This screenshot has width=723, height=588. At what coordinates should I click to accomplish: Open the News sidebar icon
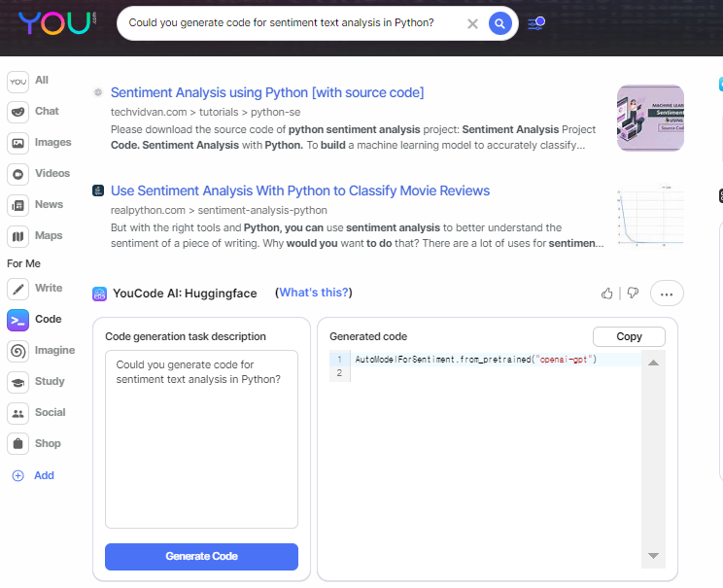coord(18,205)
